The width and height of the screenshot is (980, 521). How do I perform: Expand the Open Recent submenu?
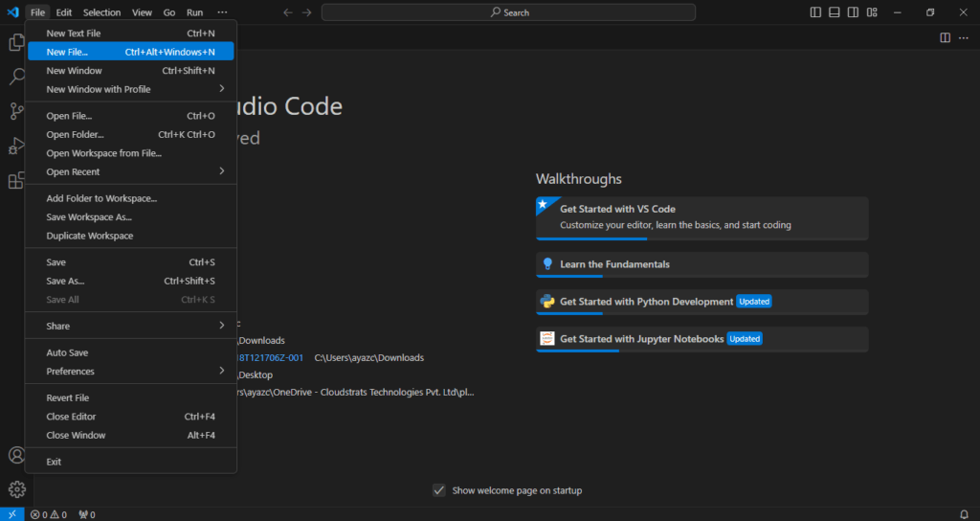coord(130,172)
